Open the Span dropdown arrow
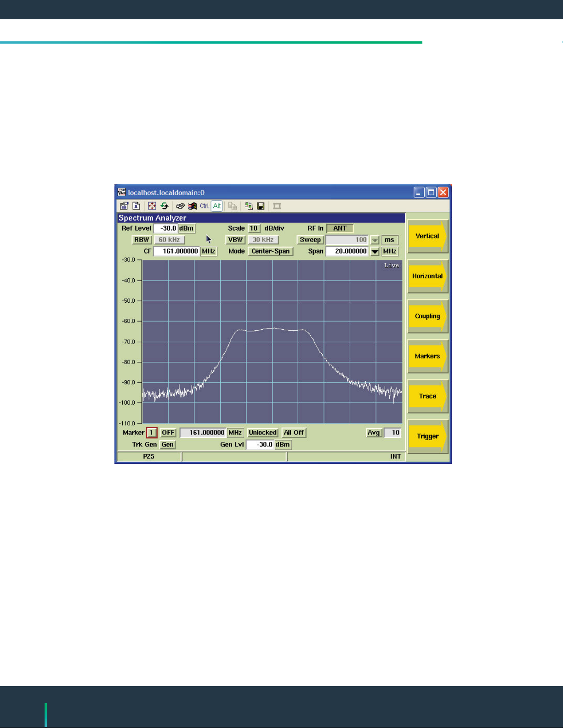Screen dimensions: 563x728 [375, 251]
